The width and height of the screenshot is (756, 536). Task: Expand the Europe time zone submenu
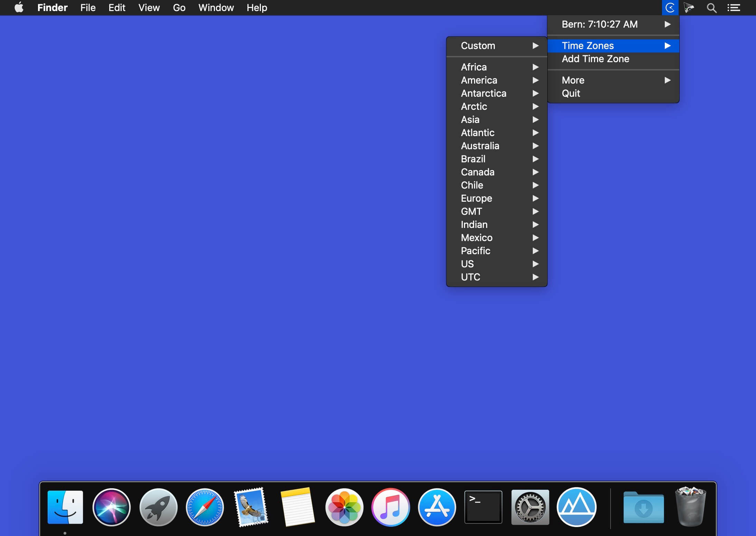pyautogui.click(x=497, y=198)
